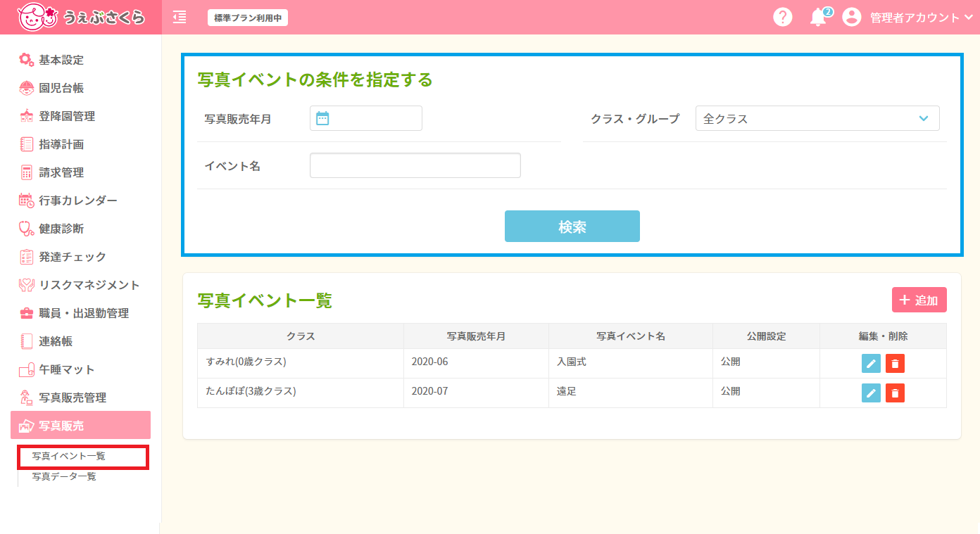Click the 登降園管理 building icon
980x534 pixels.
coord(26,116)
